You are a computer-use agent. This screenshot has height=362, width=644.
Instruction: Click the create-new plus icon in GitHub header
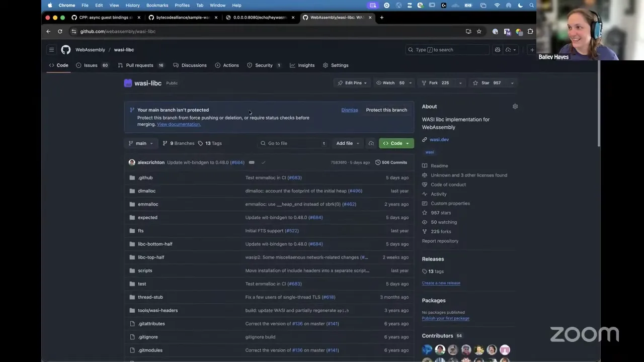532,50
